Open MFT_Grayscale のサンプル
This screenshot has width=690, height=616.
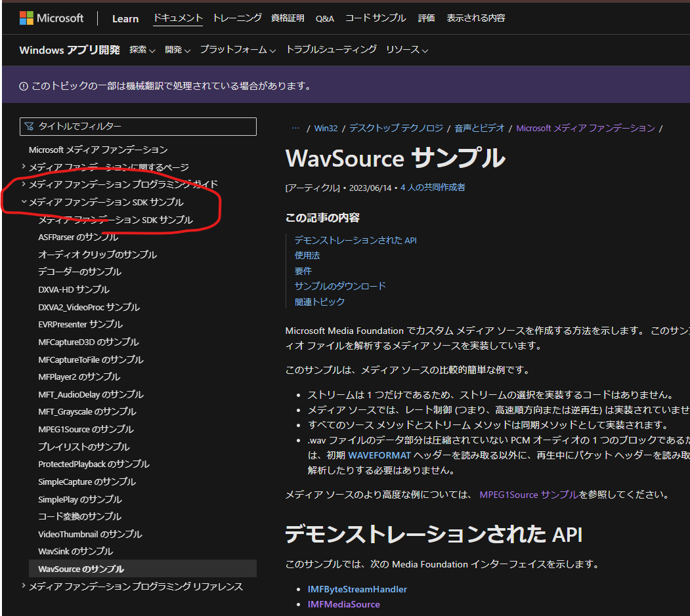87,411
